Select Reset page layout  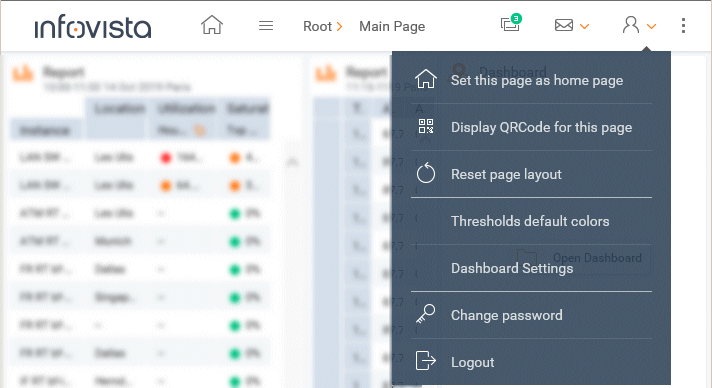531,174
